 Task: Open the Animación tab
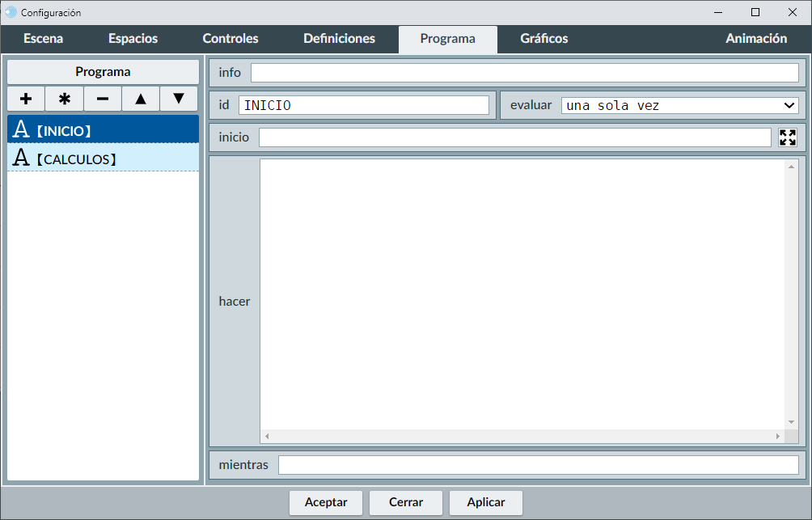[755, 39]
